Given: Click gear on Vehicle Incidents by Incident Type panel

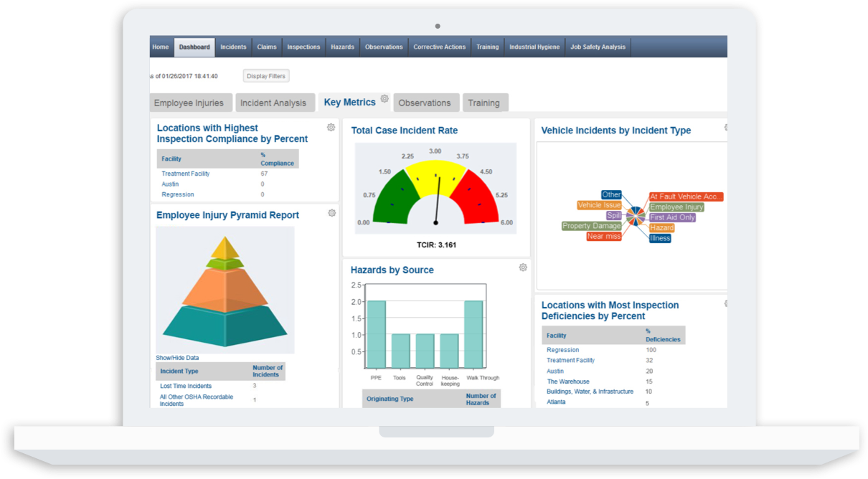Looking at the screenshot, I should 725,127.
